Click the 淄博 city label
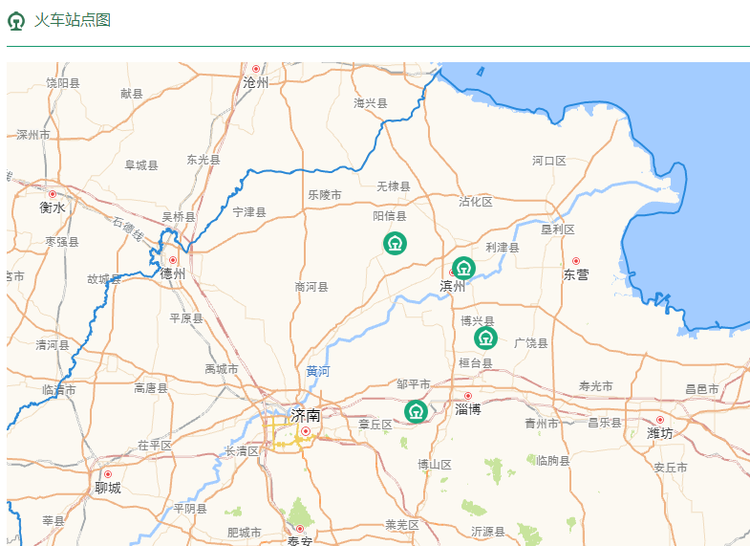The height and width of the screenshot is (546, 750). pyautogui.click(x=468, y=409)
